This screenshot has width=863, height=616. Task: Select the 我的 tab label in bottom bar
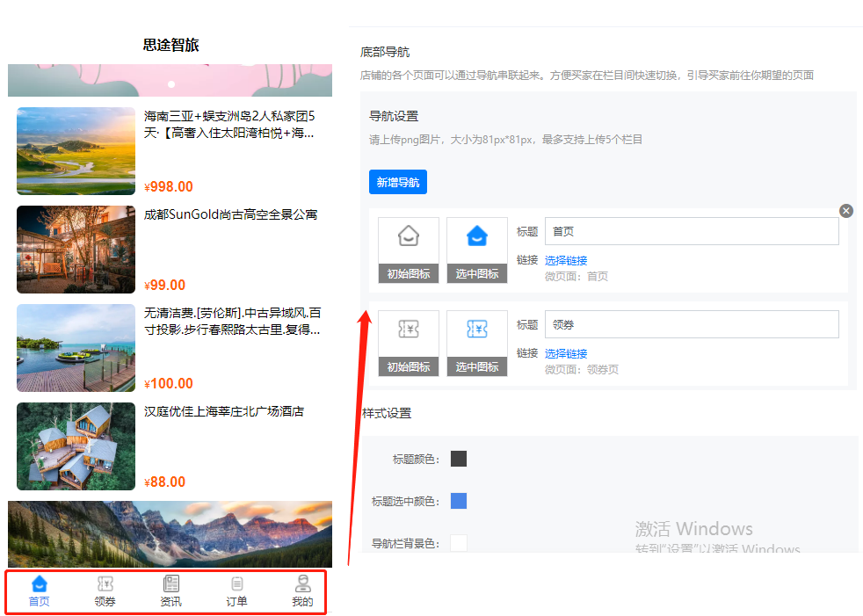pyautogui.click(x=302, y=602)
